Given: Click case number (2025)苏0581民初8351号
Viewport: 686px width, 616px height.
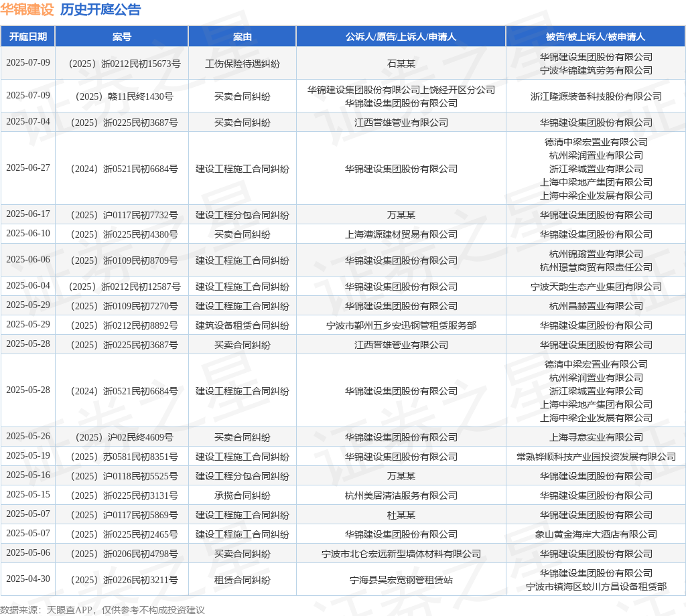Looking at the screenshot, I should click(124, 457).
